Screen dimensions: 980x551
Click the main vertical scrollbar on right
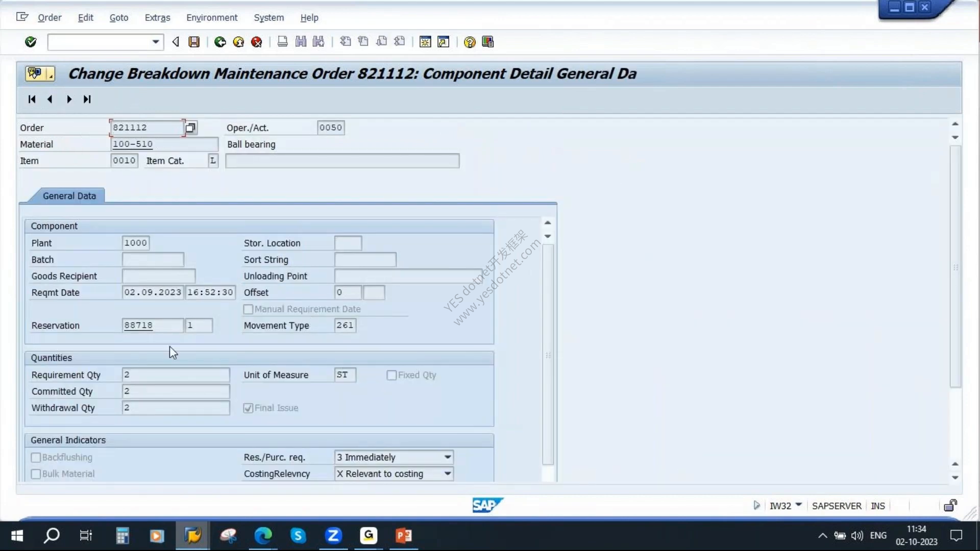[955, 266]
